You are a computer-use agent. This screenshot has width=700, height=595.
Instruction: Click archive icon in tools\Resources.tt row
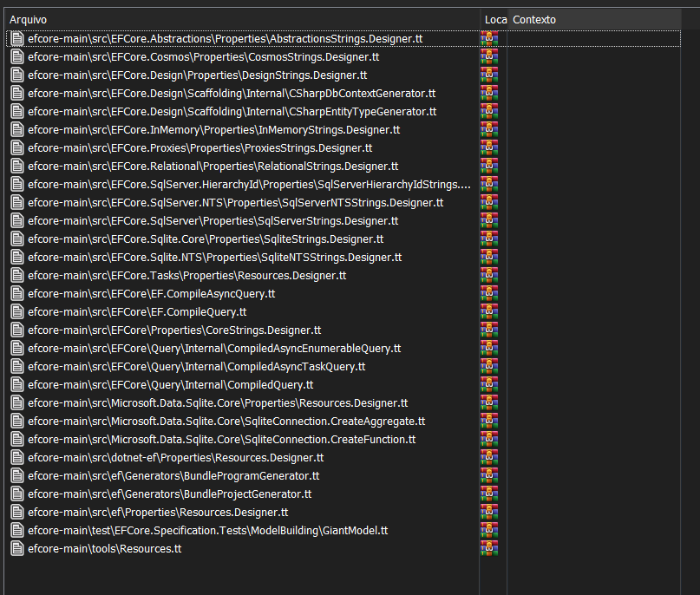[489, 548]
